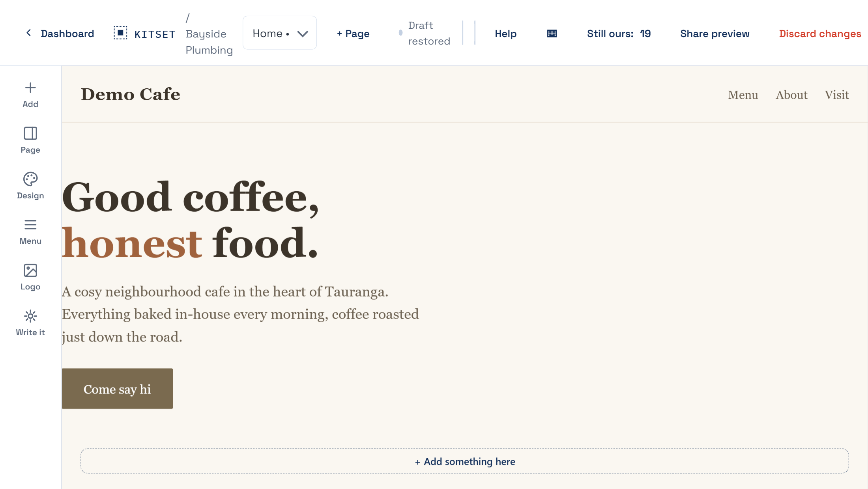Open the Help menu item
The height and width of the screenshot is (489, 868).
coord(505,34)
